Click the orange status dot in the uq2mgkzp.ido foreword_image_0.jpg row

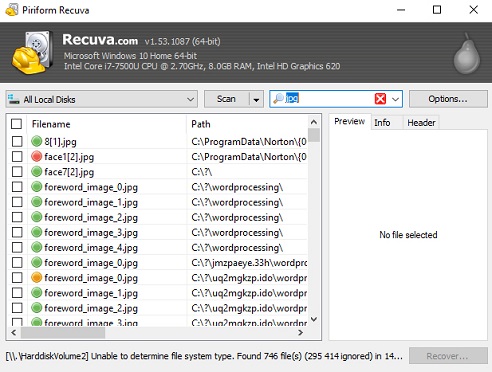click(x=36, y=277)
